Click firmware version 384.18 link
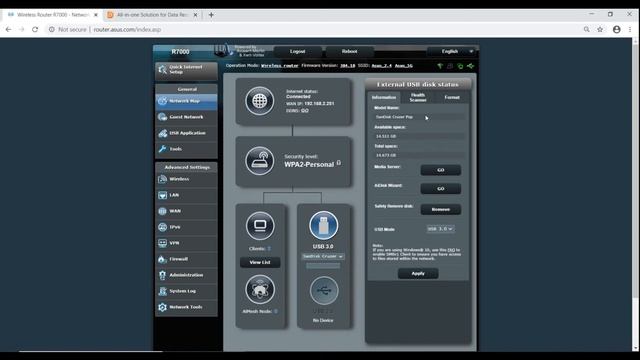This screenshot has height=360, width=640. tap(348, 65)
